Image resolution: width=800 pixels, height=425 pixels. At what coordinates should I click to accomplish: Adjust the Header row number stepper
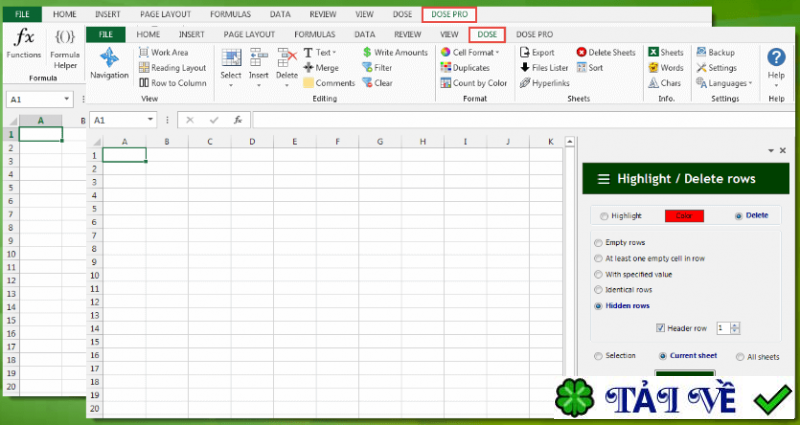pos(735,328)
